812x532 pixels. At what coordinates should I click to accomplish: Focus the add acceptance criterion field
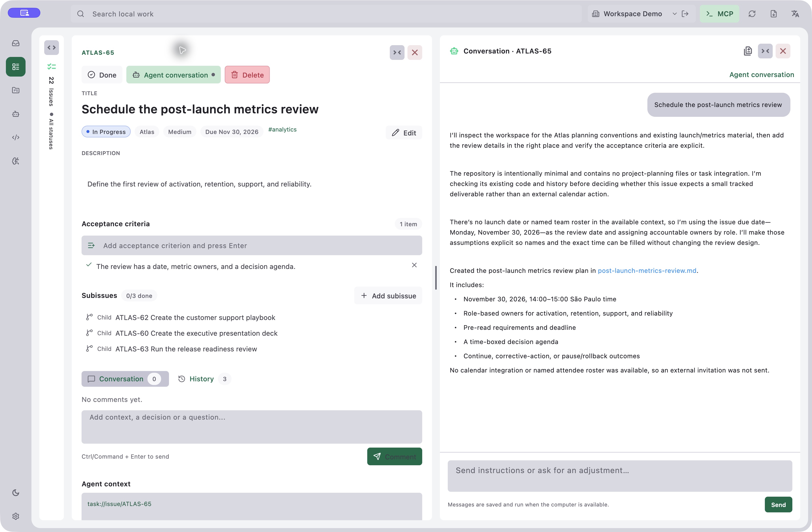tap(252, 246)
